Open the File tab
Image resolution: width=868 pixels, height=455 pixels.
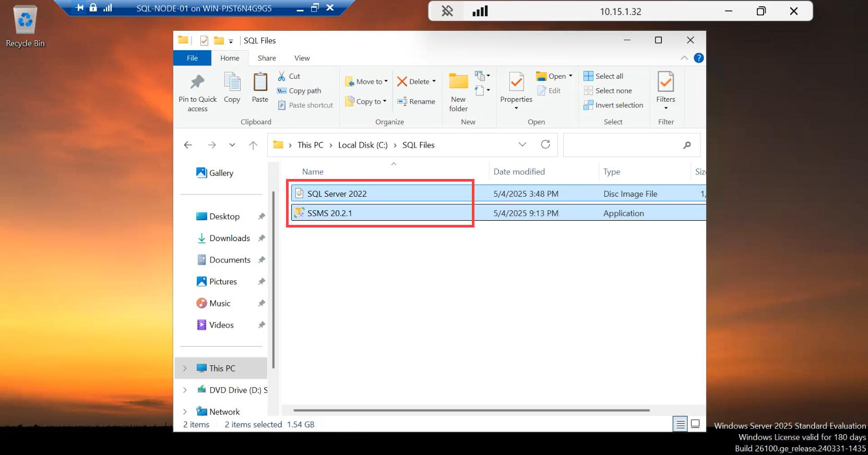click(192, 58)
